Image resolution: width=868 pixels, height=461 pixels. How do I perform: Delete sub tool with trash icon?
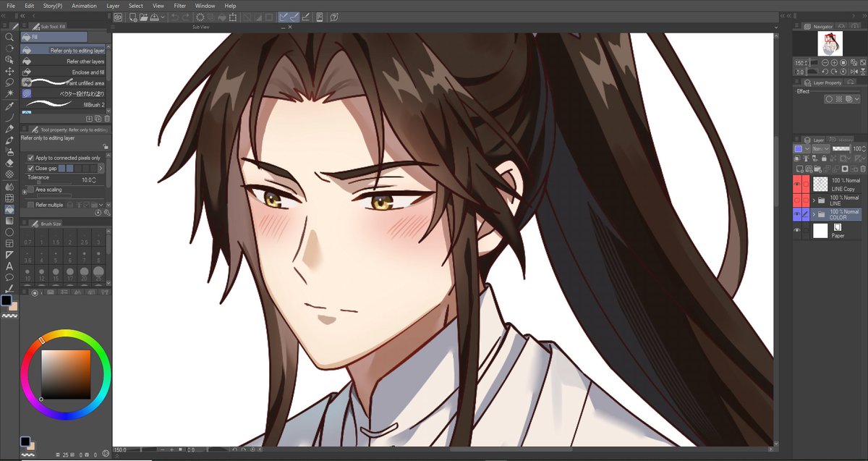pyautogui.click(x=107, y=118)
